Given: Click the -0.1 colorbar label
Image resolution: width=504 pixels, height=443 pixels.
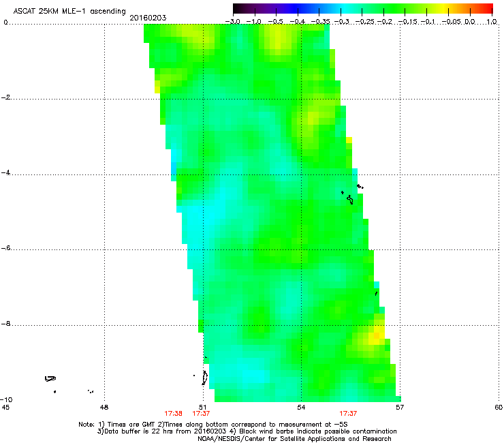Looking at the screenshot, I should [428, 22].
